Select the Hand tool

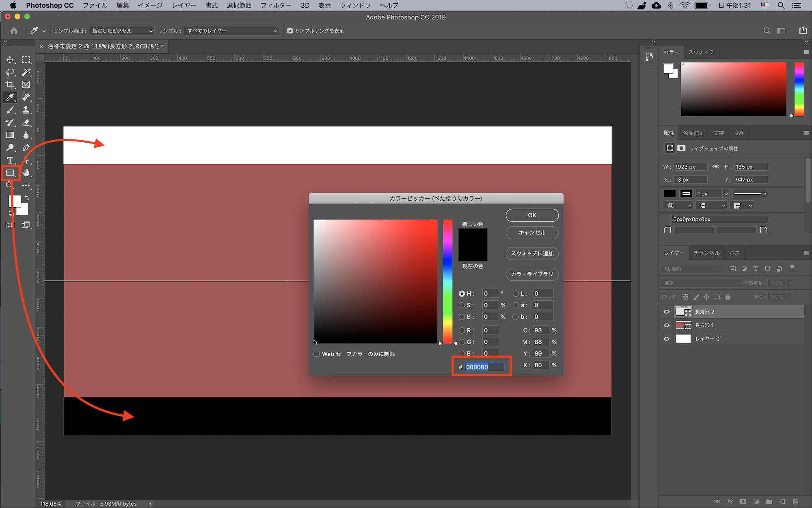26,173
